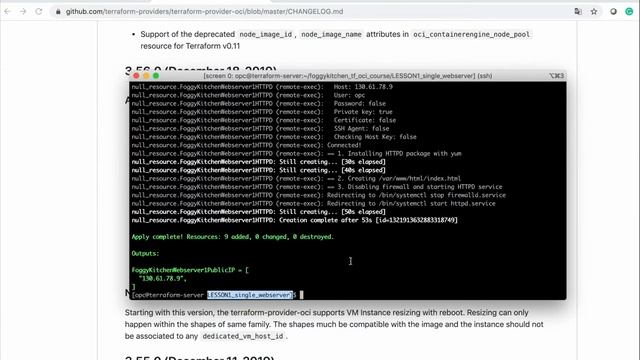Viewport: 640px width, 360px height.
Task: Select the highlighted LESSON1_single_webserver prompt text
Action: pyautogui.click(x=250, y=295)
